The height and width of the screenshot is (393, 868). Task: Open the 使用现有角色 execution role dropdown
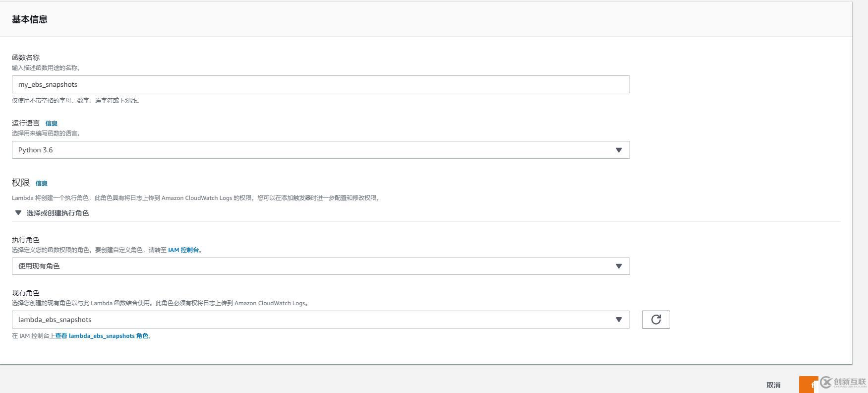(x=321, y=266)
